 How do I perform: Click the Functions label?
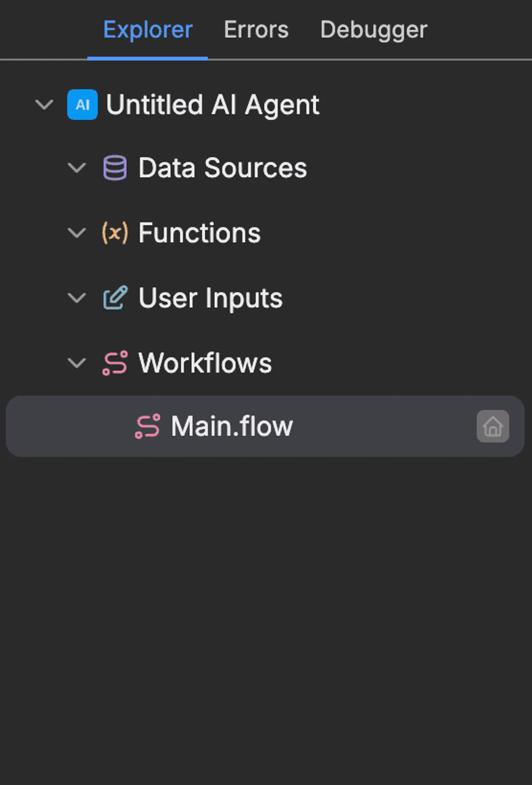point(199,232)
